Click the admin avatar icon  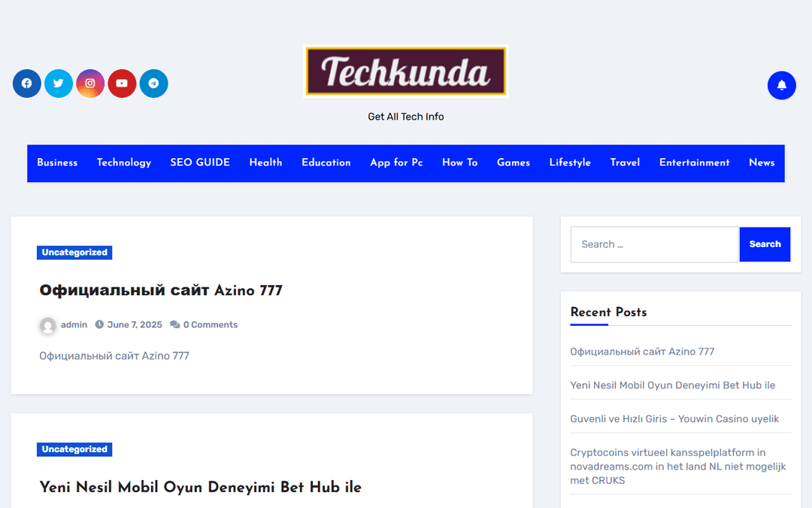click(47, 326)
